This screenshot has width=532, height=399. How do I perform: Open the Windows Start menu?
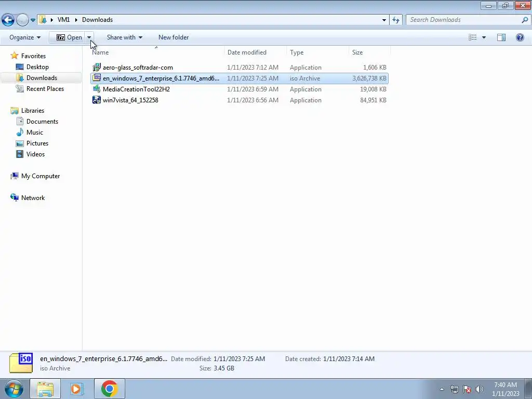click(14, 389)
